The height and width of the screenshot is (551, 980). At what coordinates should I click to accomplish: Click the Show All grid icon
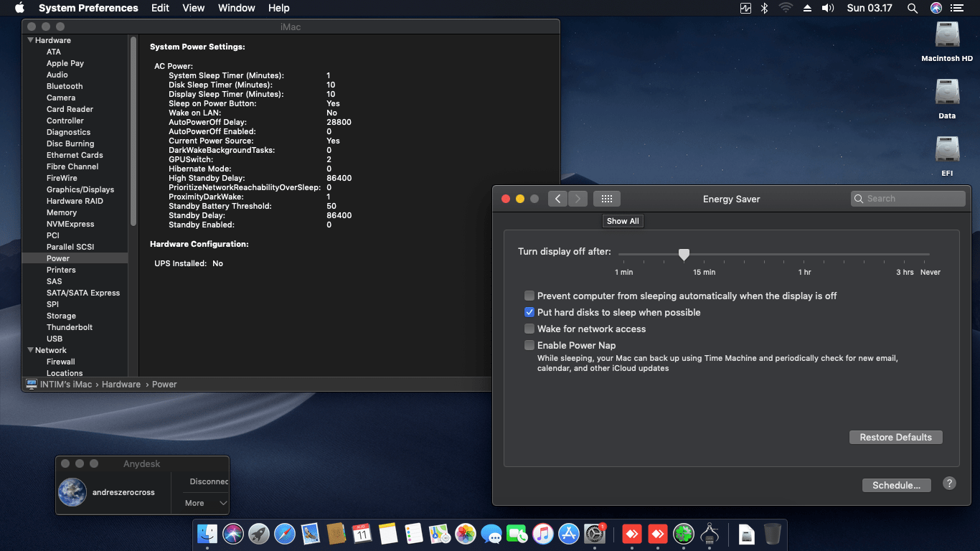607,199
